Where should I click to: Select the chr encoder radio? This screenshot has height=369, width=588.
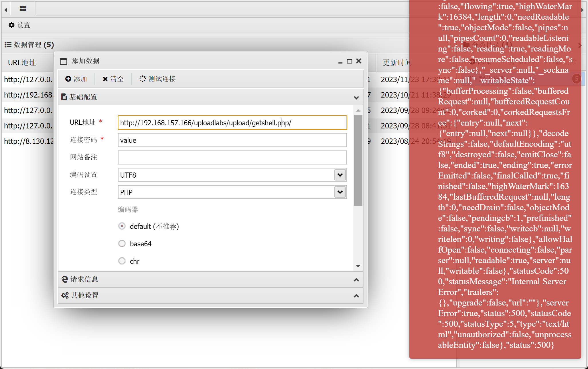tap(122, 261)
